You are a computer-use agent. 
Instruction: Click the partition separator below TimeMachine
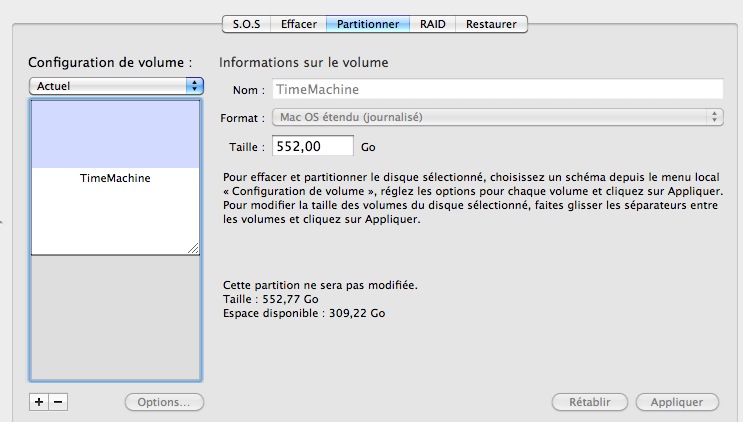click(x=115, y=255)
